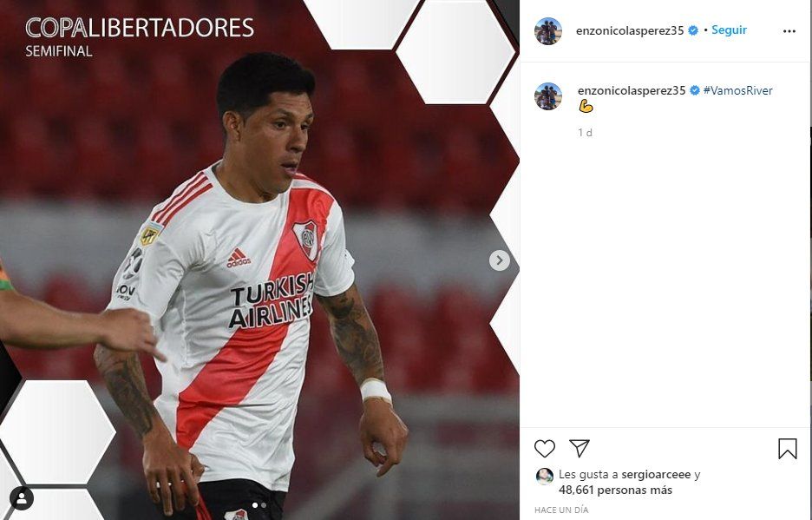View the 48,661 personas más likes list
Screen dimensions: 812x520
[x=615, y=490]
